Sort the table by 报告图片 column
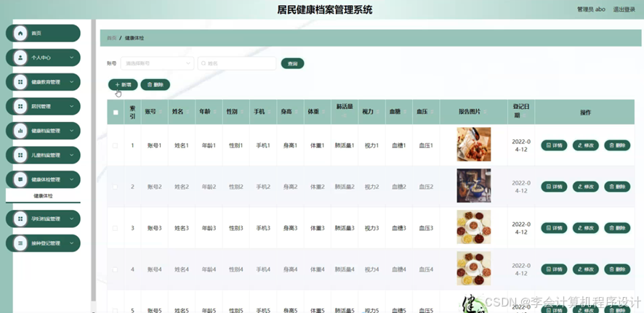This screenshot has height=313, width=644. point(486,112)
